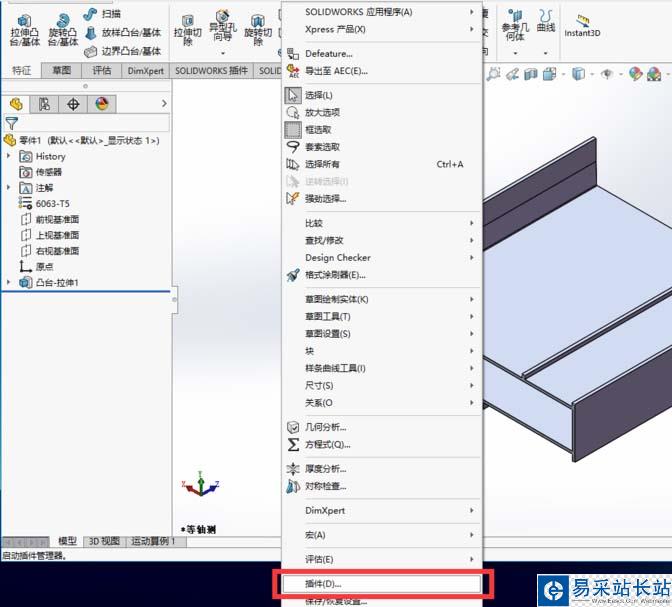Open the DisplayManager color ball tab

tap(102, 104)
